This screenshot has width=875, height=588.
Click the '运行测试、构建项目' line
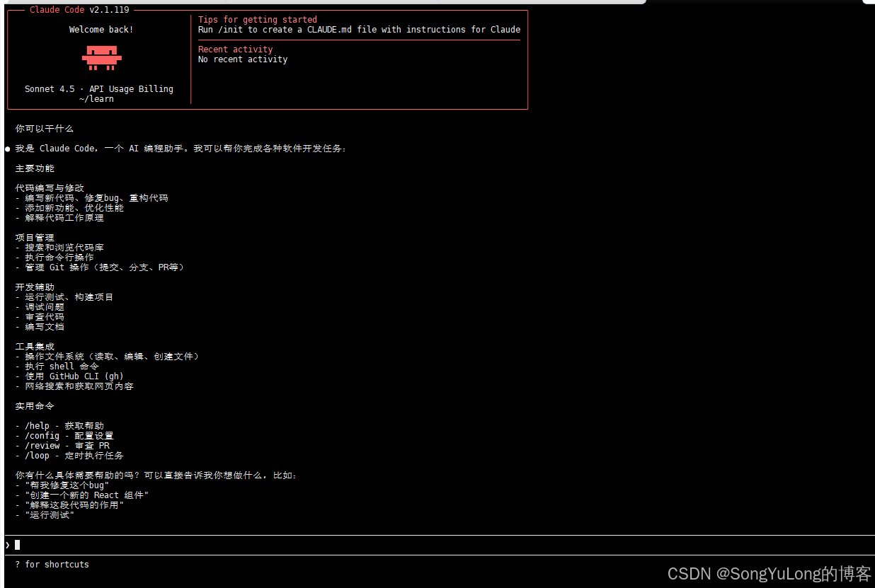point(64,297)
